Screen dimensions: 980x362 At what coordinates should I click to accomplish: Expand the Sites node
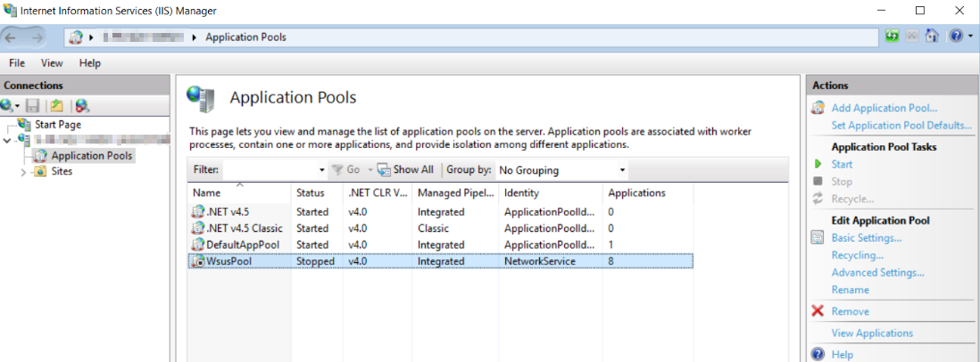[24, 171]
